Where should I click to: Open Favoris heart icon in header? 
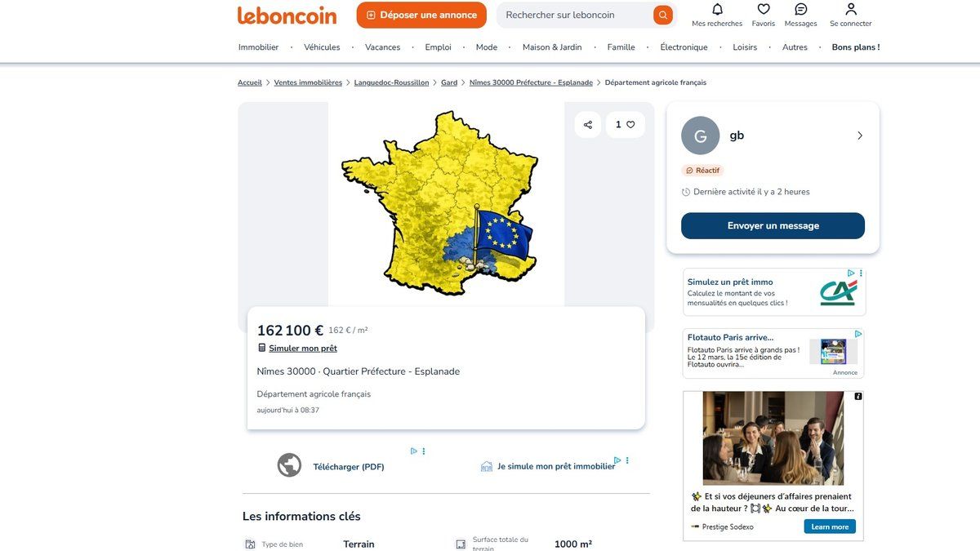tap(763, 8)
